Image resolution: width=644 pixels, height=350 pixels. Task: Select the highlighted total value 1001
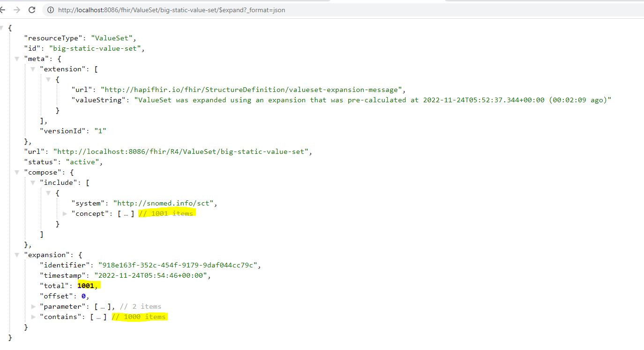[x=86, y=285]
